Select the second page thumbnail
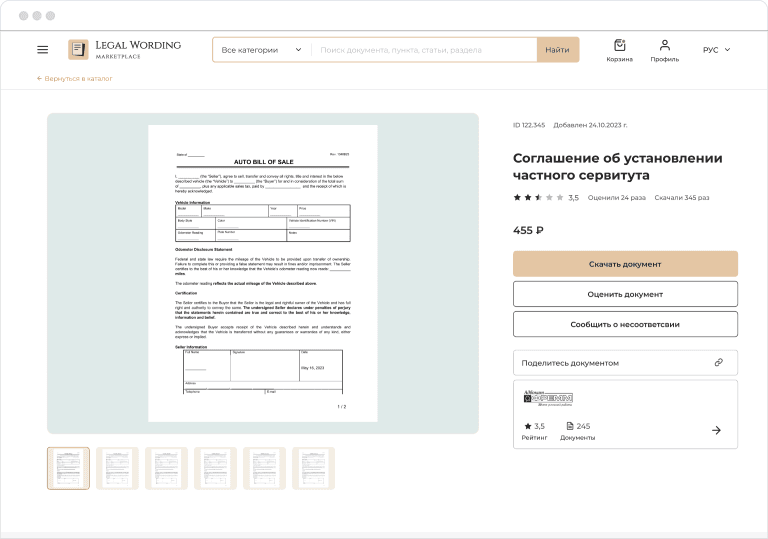Viewport: 768px width, 539px height. (117, 468)
